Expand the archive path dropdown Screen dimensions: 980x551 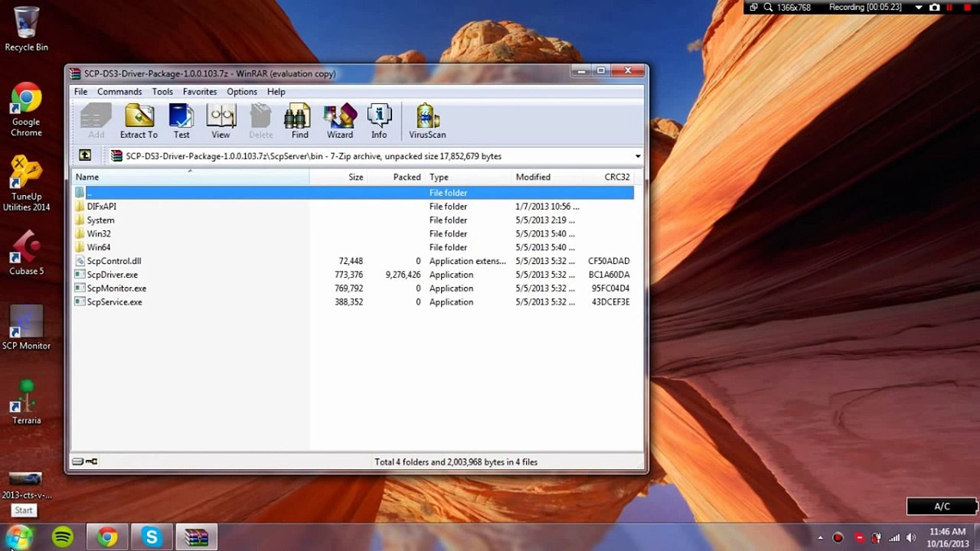[x=638, y=156]
